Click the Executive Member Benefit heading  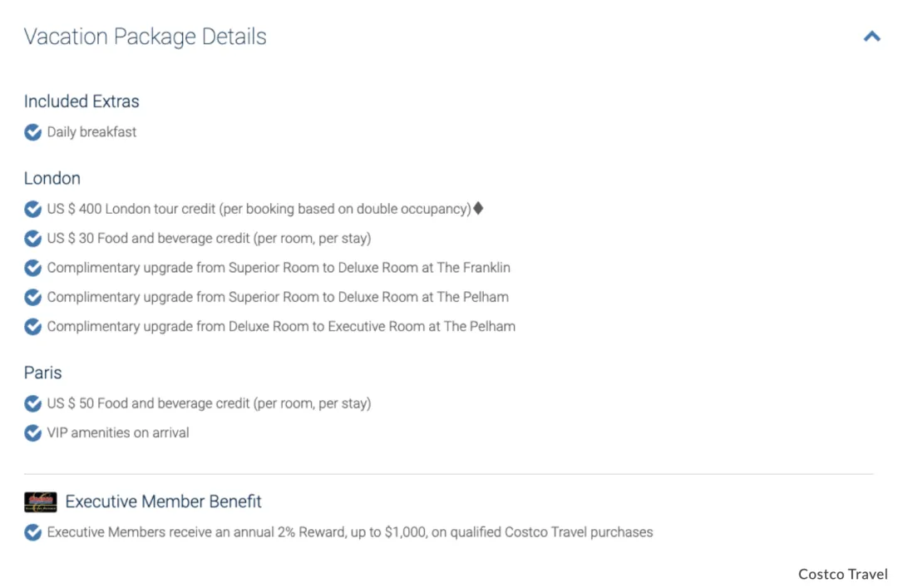click(x=163, y=502)
